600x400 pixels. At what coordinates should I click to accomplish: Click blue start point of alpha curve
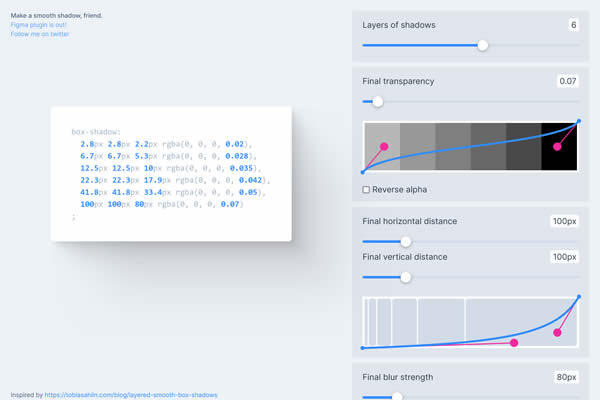363,172
